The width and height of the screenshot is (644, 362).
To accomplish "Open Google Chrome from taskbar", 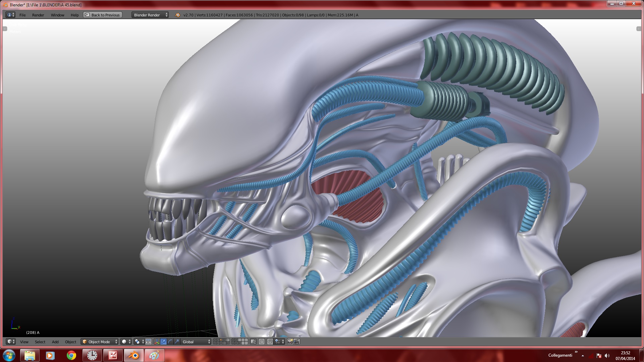I will point(71,355).
